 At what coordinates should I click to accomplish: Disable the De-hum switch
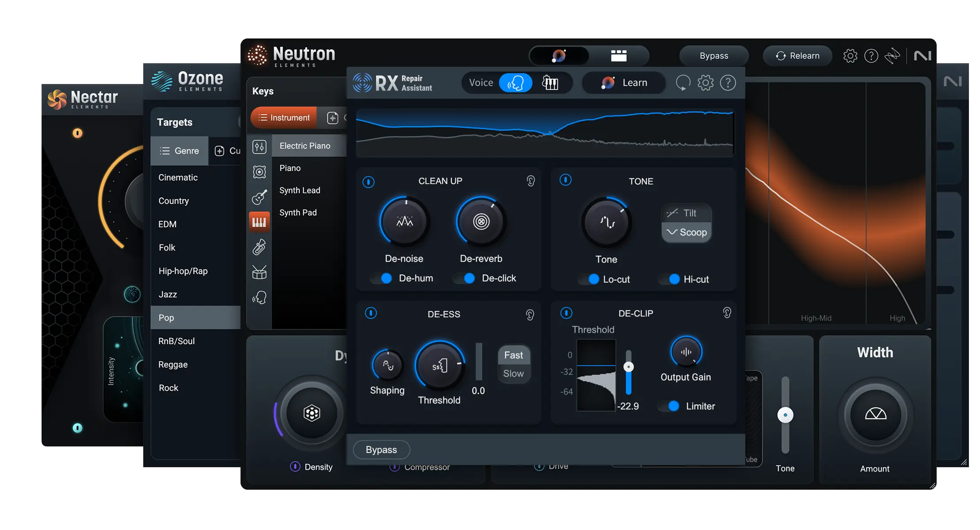(x=381, y=278)
